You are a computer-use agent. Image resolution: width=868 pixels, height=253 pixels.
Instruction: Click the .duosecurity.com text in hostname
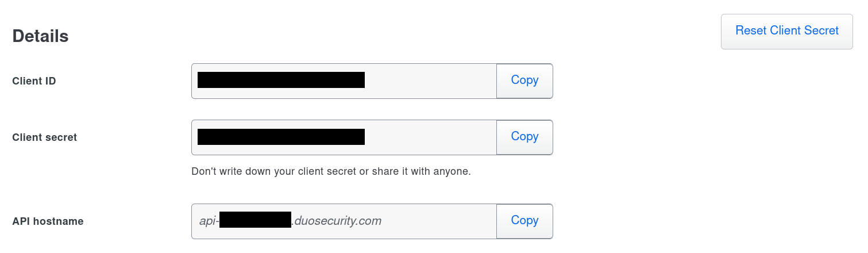(x=337, y=221)
